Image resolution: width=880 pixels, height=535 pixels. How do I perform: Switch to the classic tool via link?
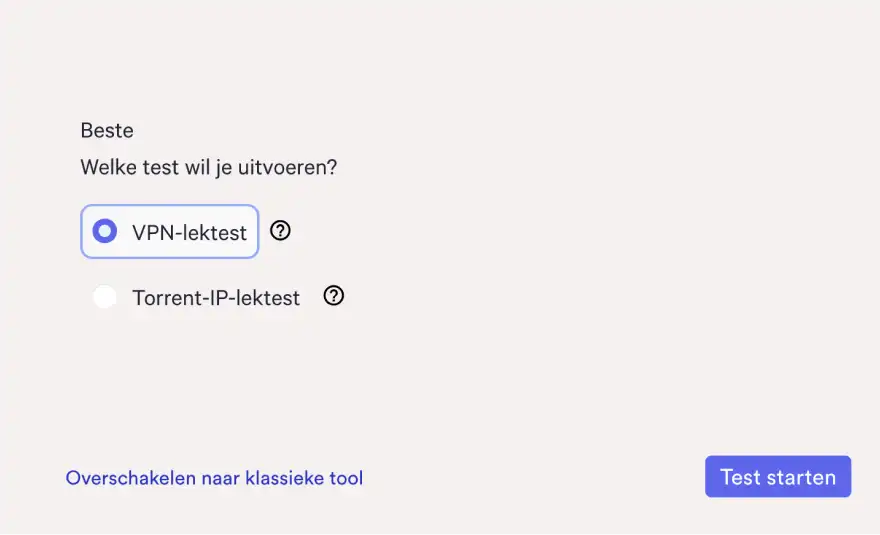pos(214,478)
